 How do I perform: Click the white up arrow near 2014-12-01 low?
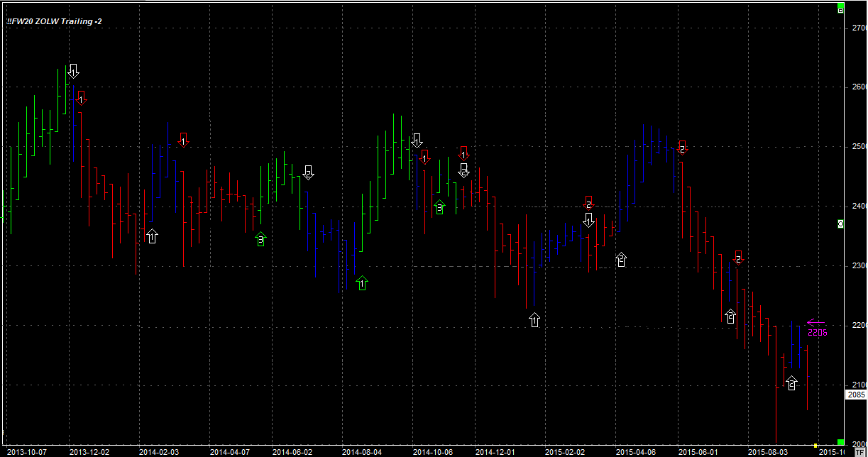click(x=534, y=319)
